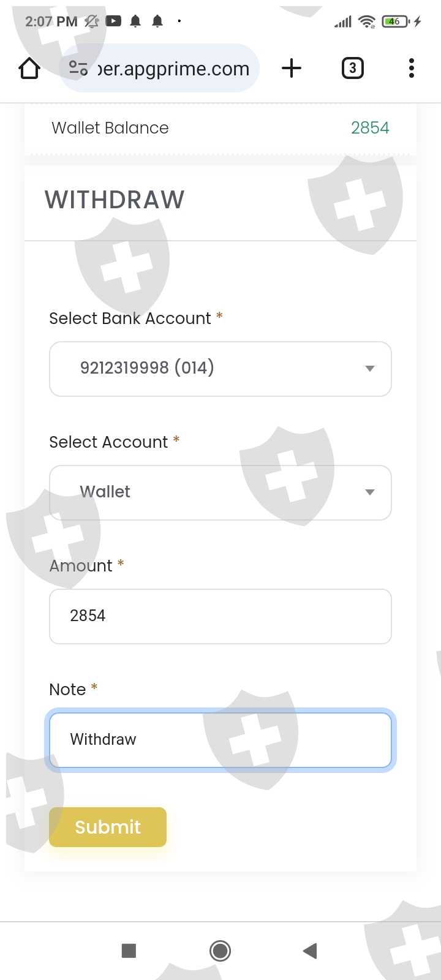Tap the battery indicator in status bar

[x=394, y=22]
